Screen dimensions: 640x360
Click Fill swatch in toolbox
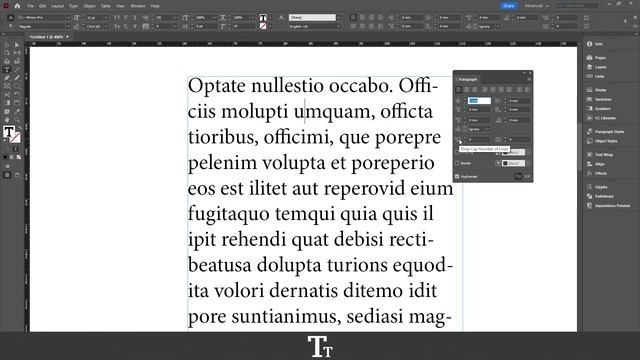click(9, 131)
